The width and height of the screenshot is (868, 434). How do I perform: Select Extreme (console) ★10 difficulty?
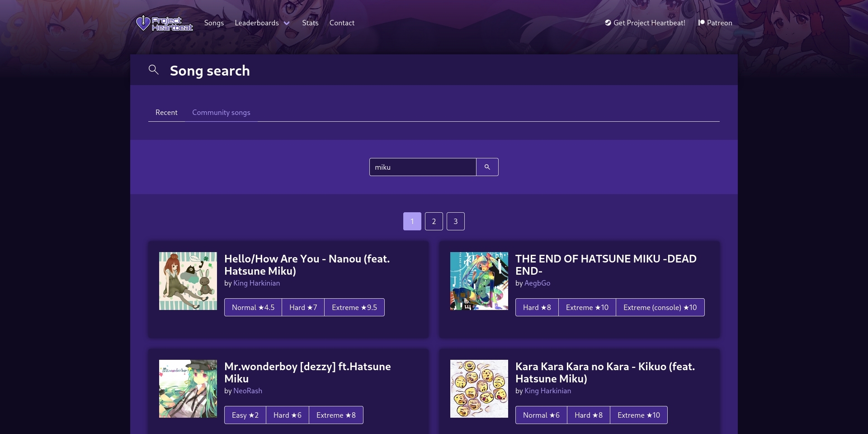click(x=660, y=307)
